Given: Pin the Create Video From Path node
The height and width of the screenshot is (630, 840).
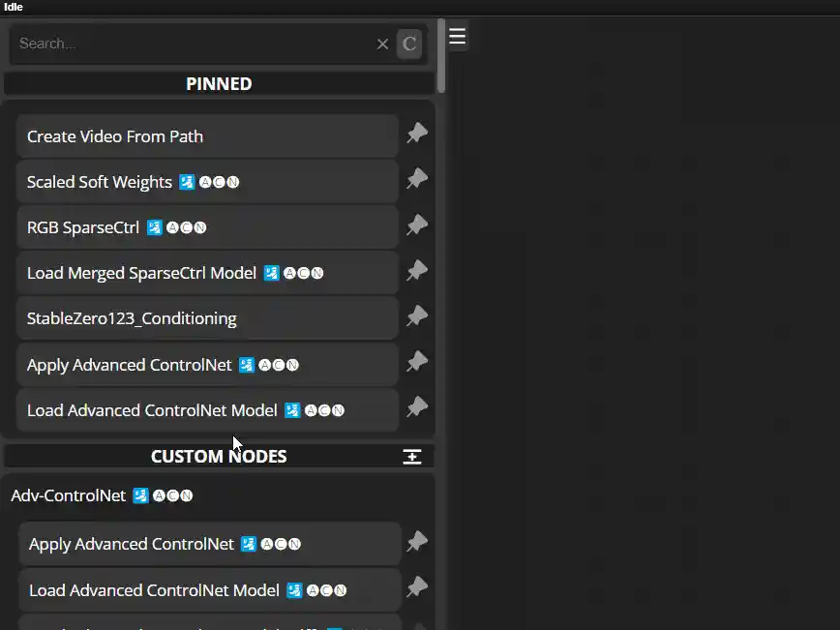Looking at the screenshot, I should coord(416,135).
